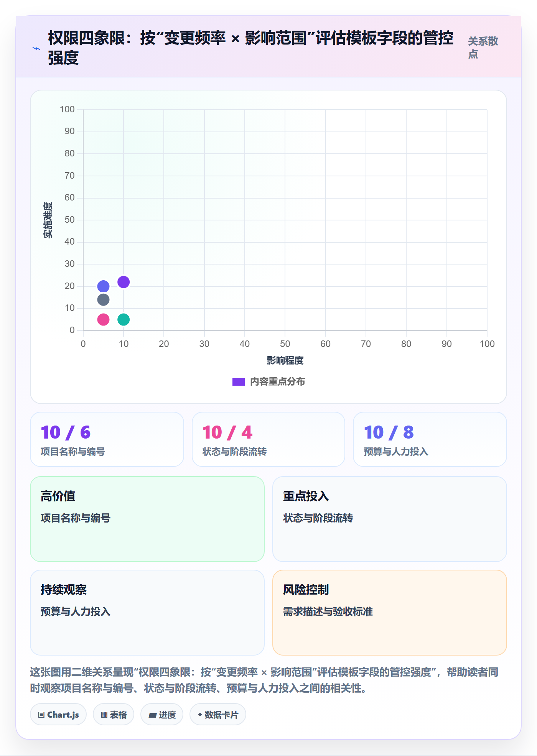Click the 影响程度 x-axis title
Image resolution: width=537 pixels, height=756 pixels.
285,360
